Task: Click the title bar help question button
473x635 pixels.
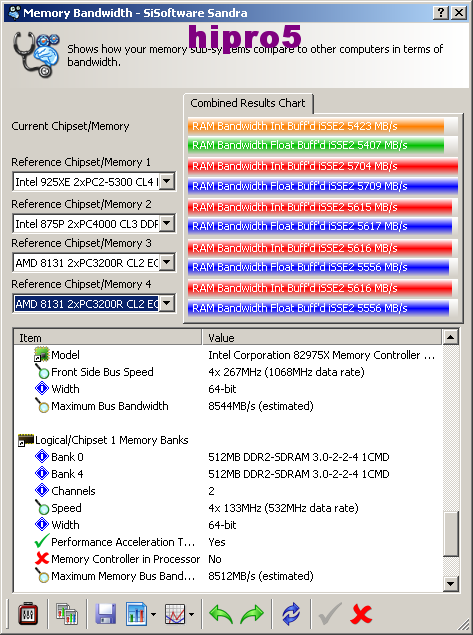Action: click(441, 13)
